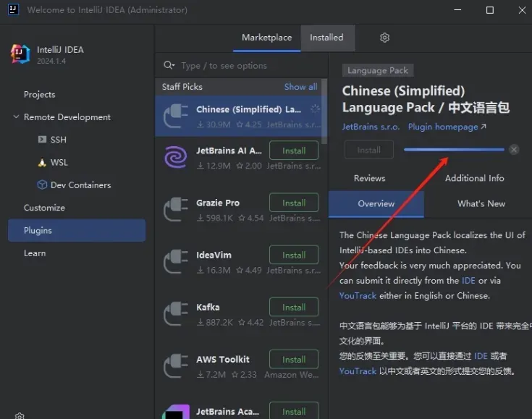This screenshot has height=419, width=532.
Task: Click the WSL penguin icon
Action: [42, 163]
